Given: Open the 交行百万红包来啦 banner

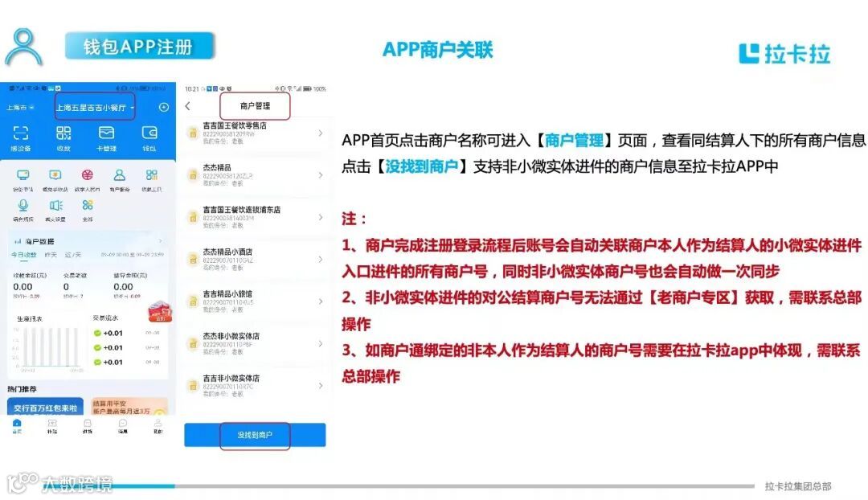Looking at the screenshot, I should pyautogui.click(x=45, y=407).
